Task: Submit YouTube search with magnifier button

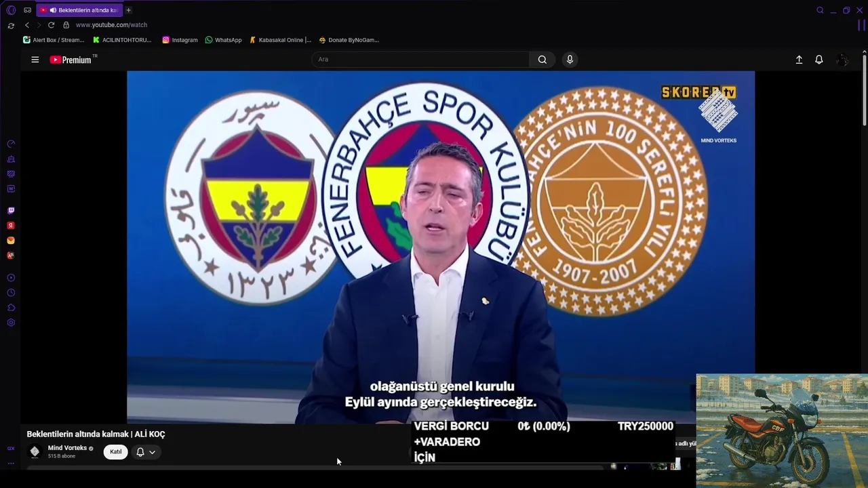Action: [x=542, y=60]
